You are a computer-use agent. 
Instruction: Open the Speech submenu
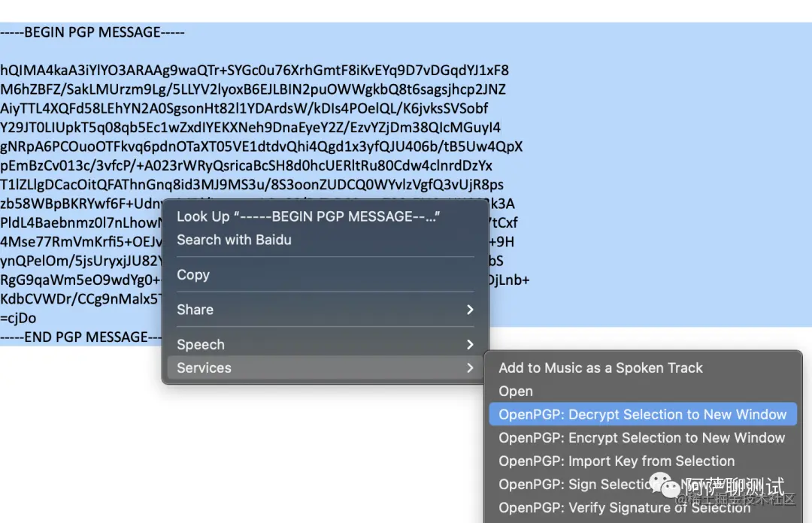coord(326,344)
